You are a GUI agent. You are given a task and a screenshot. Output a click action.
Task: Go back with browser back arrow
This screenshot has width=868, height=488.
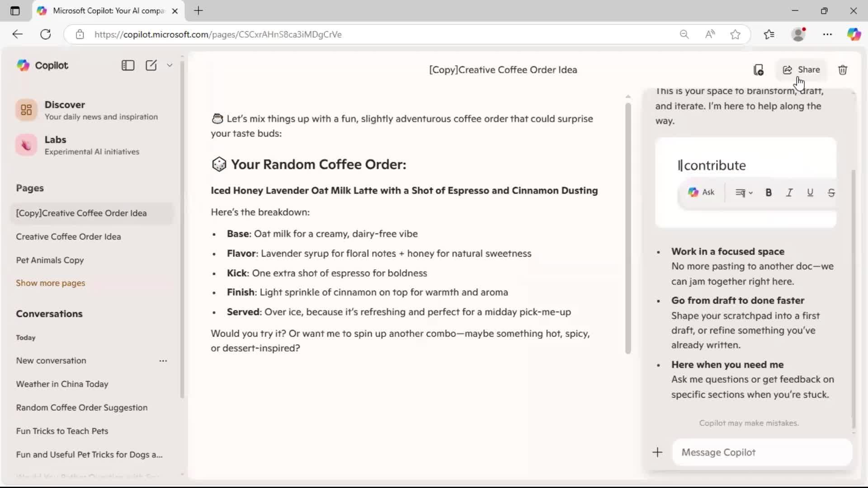[17, 34]
